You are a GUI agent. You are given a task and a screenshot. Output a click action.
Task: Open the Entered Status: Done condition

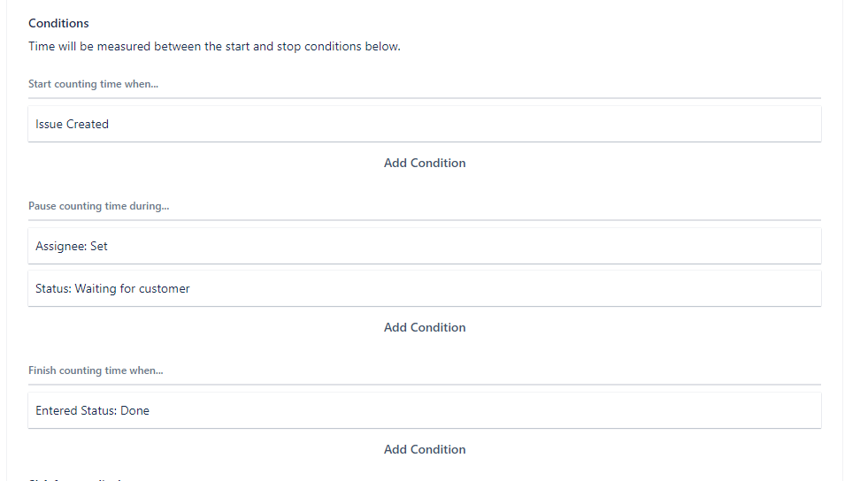tap(425, 411)
